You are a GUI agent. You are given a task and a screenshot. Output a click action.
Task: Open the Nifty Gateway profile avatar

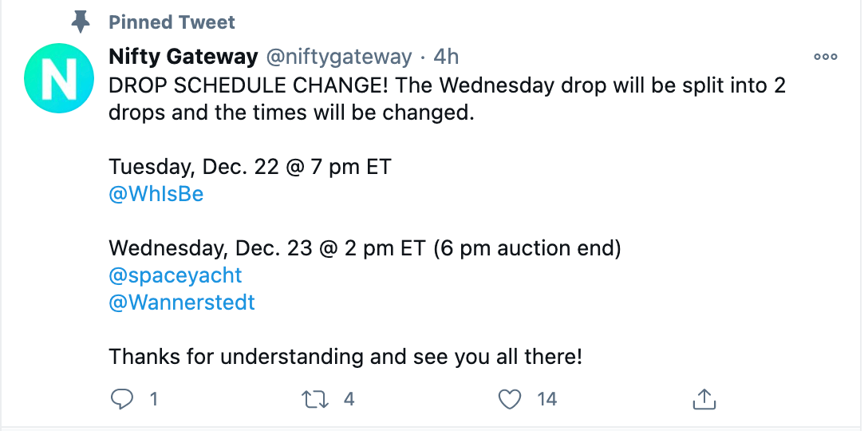pyautogui.click(x=59, y=78)
